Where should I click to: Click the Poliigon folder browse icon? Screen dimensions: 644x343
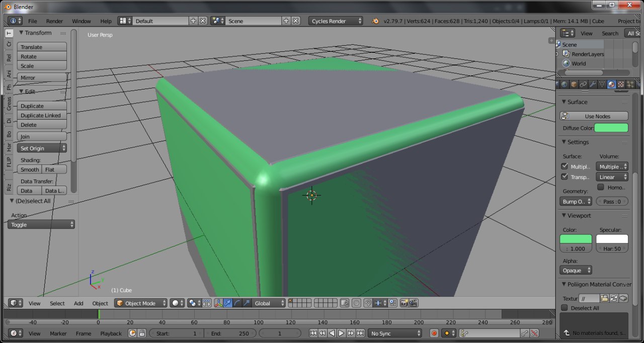605,299
